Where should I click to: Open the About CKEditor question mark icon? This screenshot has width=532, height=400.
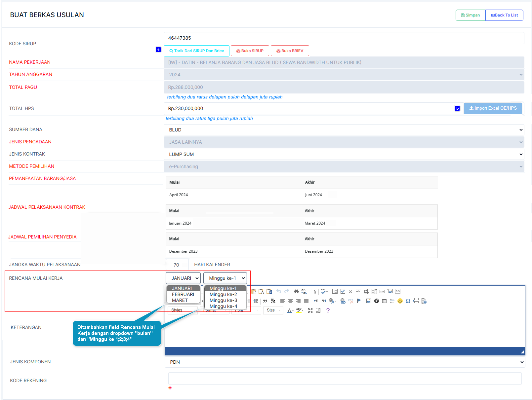click(x=328, y=310)
